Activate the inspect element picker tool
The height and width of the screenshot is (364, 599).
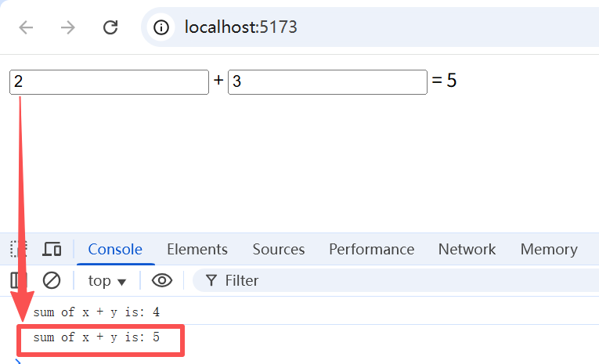[18, 250]
